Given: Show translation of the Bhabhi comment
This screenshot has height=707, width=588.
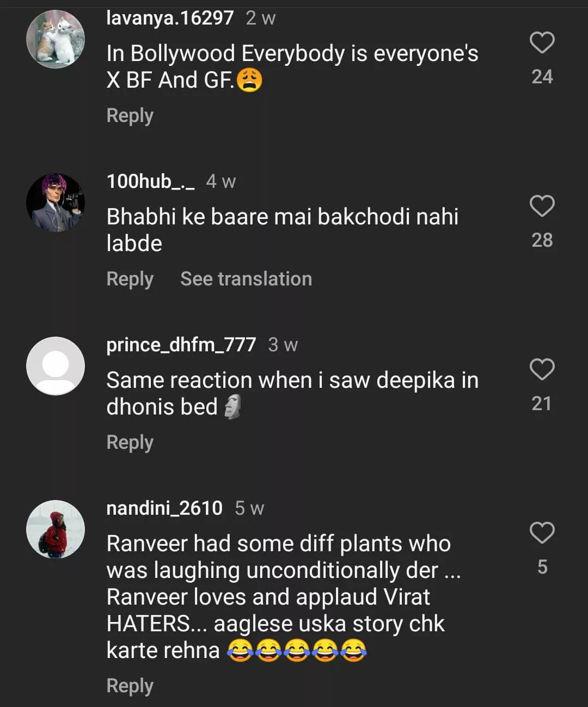Looking at the screenshot, I should click(x=246, y=279).
